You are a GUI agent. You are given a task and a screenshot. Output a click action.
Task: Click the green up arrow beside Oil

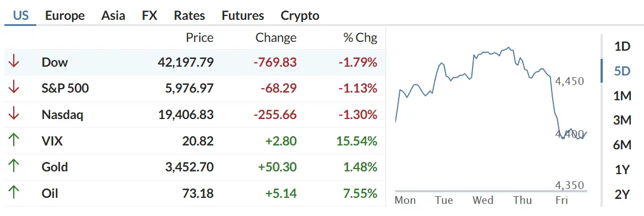[14, 192]
